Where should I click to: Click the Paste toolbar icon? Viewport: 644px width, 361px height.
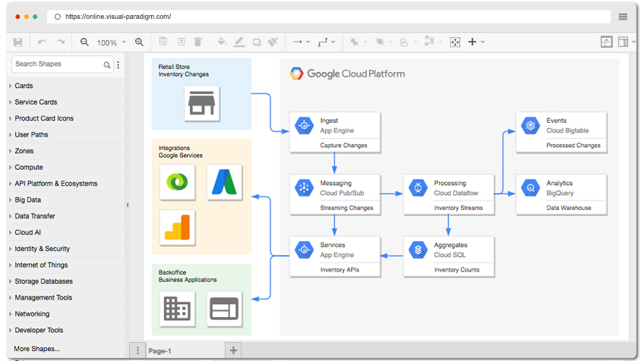click(x=181, y=42)
